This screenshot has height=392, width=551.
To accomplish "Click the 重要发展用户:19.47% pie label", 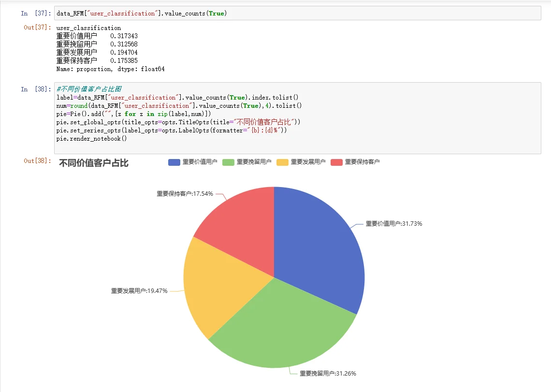I will tap(139, 291).
